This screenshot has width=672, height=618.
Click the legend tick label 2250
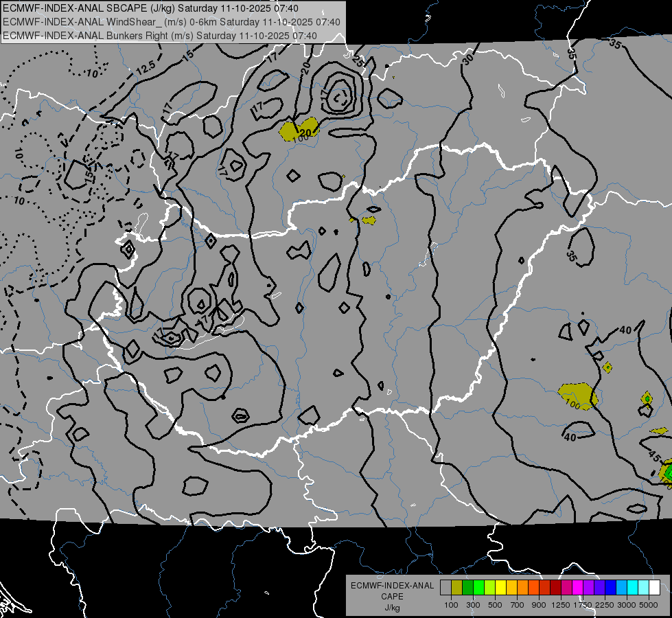tap(605, 605)
